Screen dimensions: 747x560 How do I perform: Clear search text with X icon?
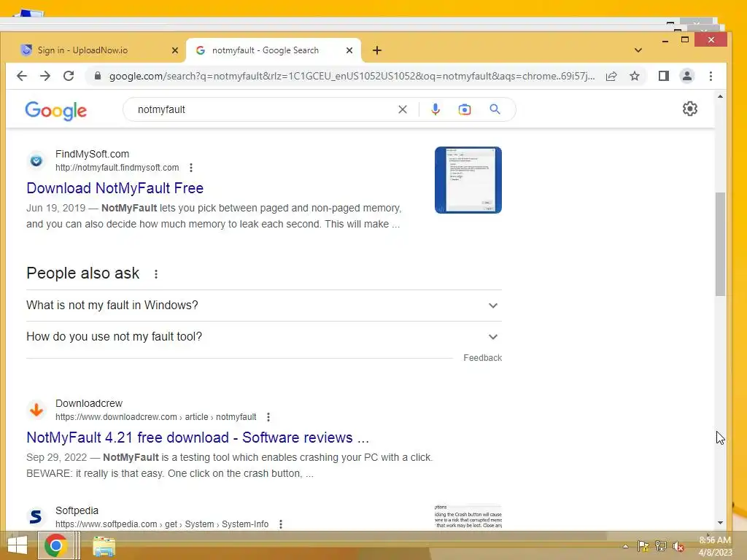click(403, 109)
